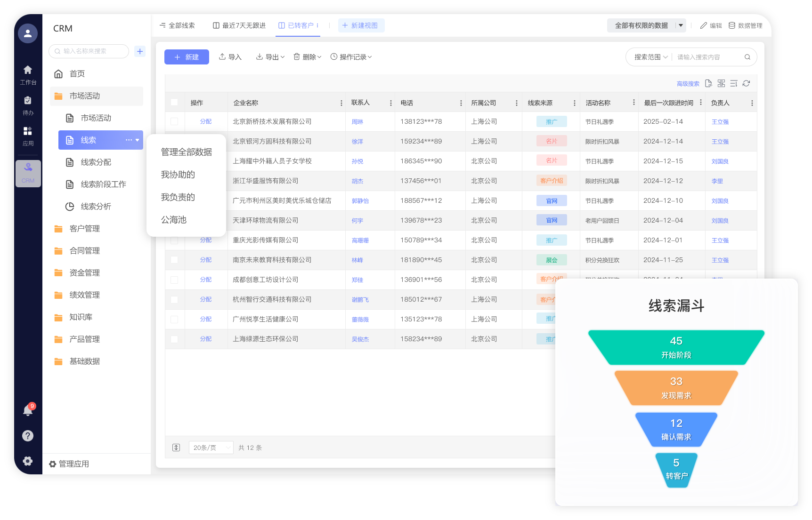Toggle the select-all checkbox in table header

(174, 103)
